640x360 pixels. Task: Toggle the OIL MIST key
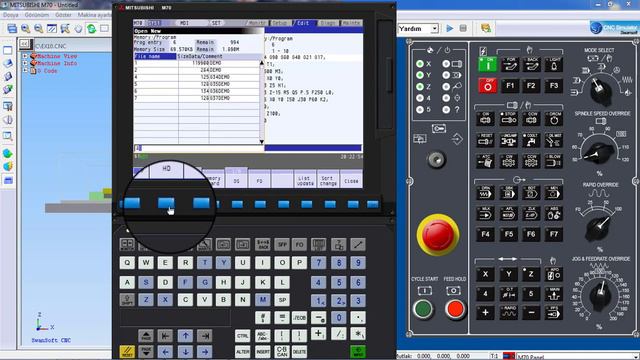click(x=553, y=140)
